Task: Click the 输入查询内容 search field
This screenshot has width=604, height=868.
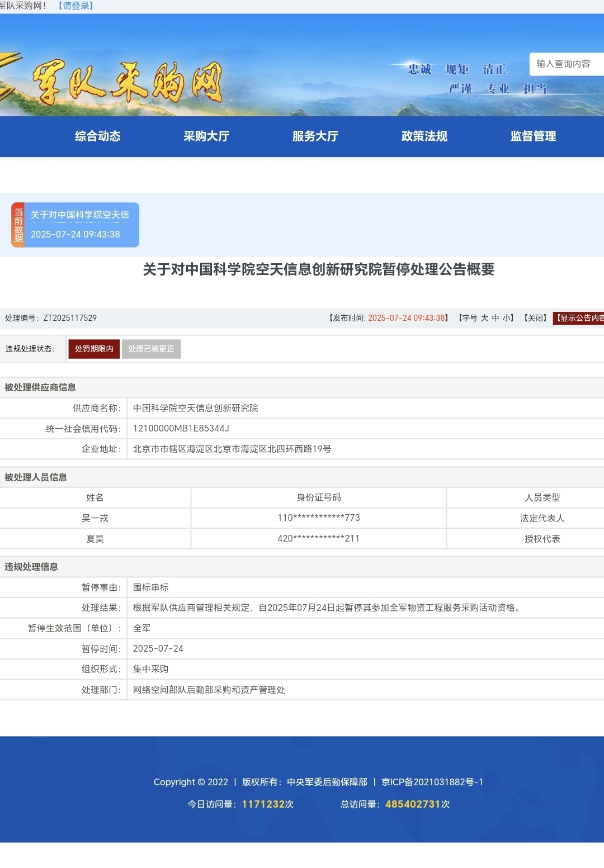Action: pyautogui.click(x=567, y=64)
